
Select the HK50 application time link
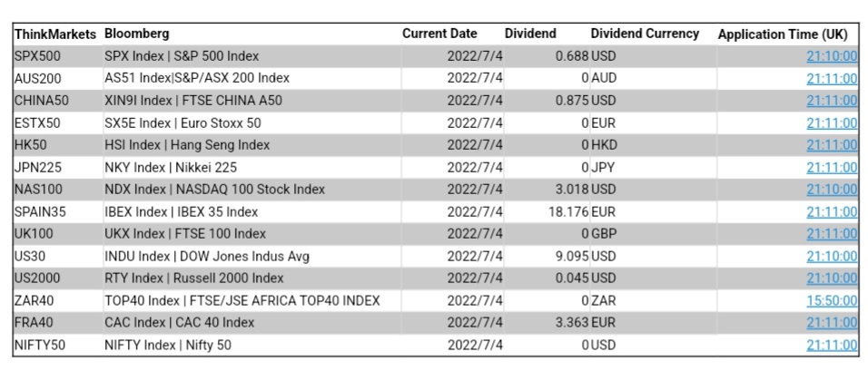pos(831,145)
